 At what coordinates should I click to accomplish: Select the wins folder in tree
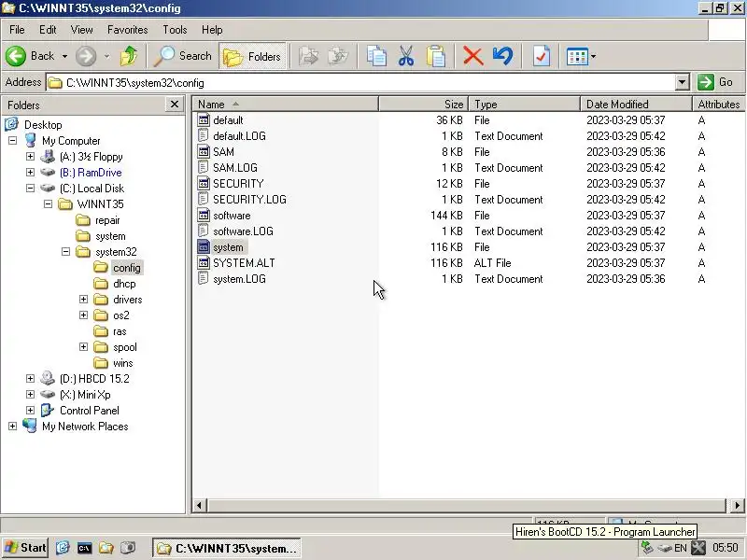(x=123, y=363)
